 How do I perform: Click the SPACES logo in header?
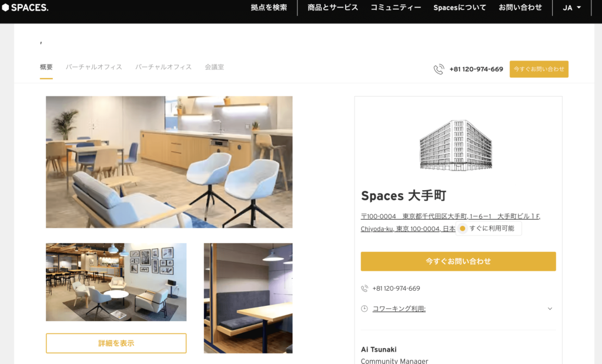(x=25, y=7)
